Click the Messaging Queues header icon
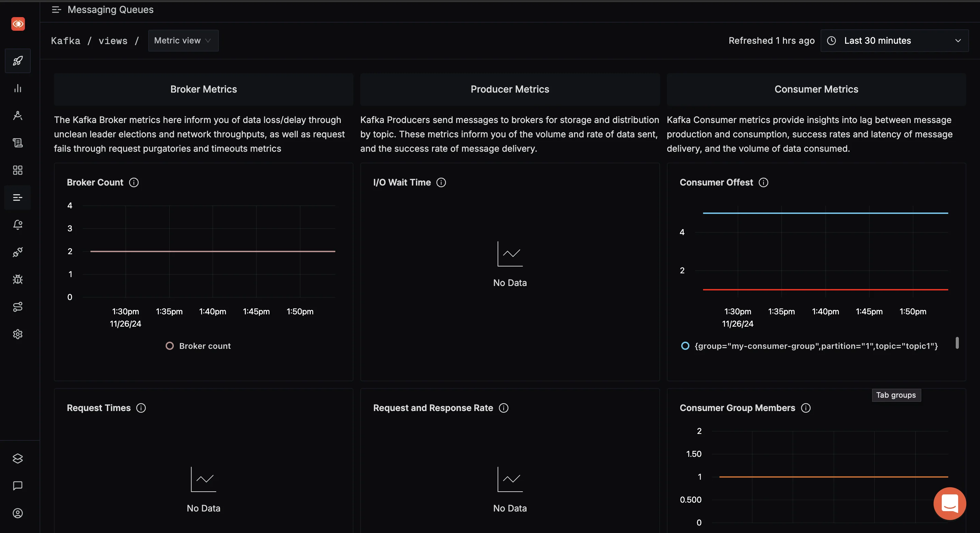This screenshot has width=980, height=533. [x=56, y=10]
